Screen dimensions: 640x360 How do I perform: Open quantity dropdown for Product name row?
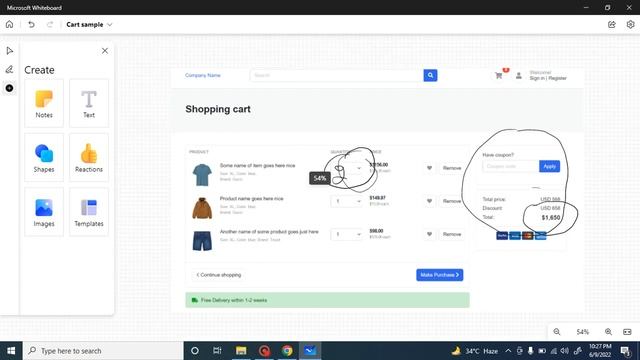(x=346, y=201)
